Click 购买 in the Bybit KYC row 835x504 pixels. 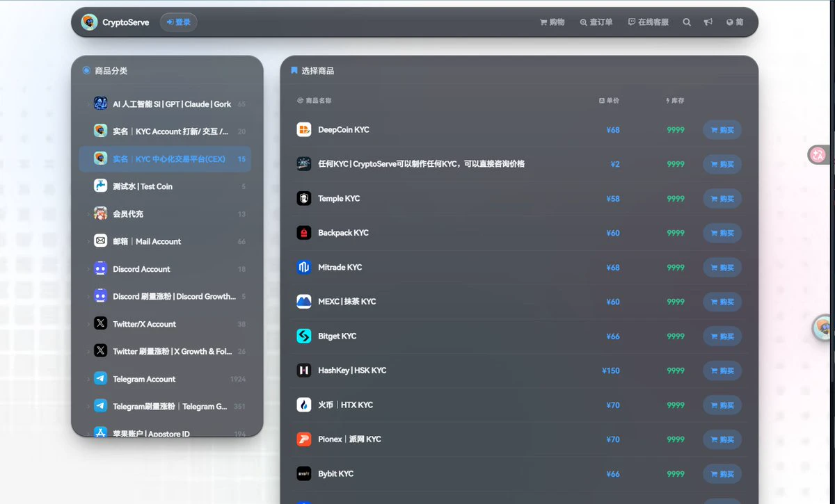point(722,474)
